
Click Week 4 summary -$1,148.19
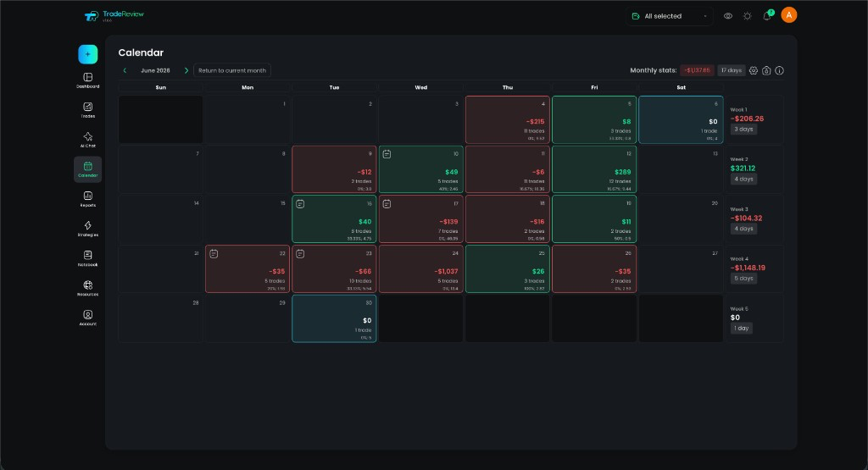point(748,268)
